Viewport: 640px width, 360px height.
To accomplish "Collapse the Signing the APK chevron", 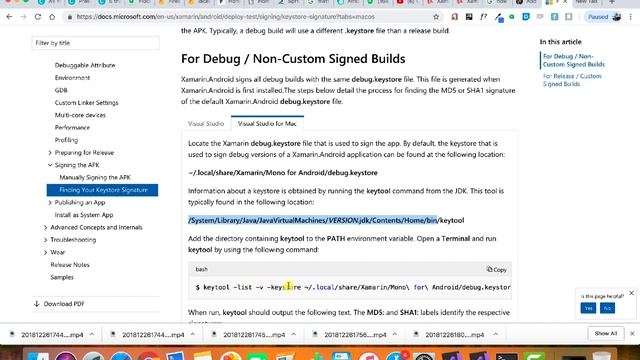I will coord(50,165).
